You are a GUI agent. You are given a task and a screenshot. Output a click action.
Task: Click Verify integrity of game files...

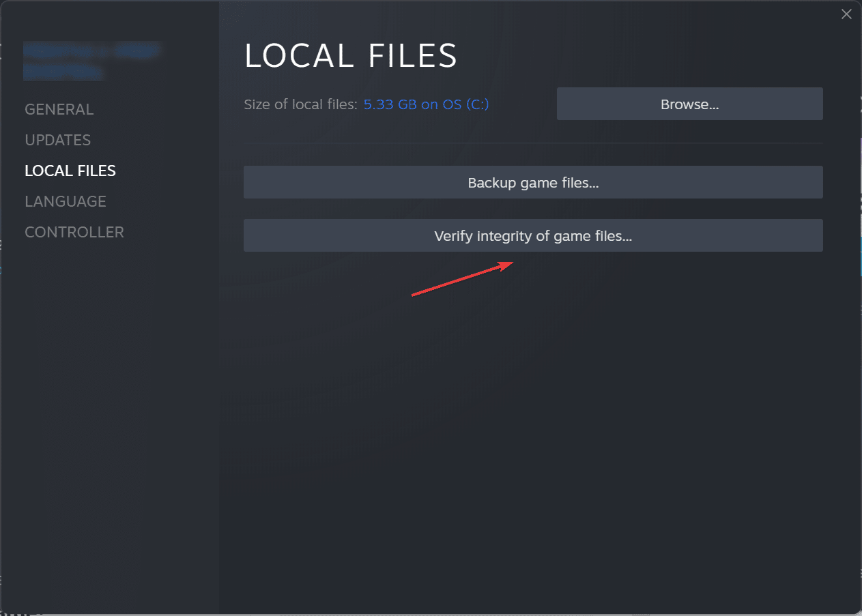click(x=533, y=235)
